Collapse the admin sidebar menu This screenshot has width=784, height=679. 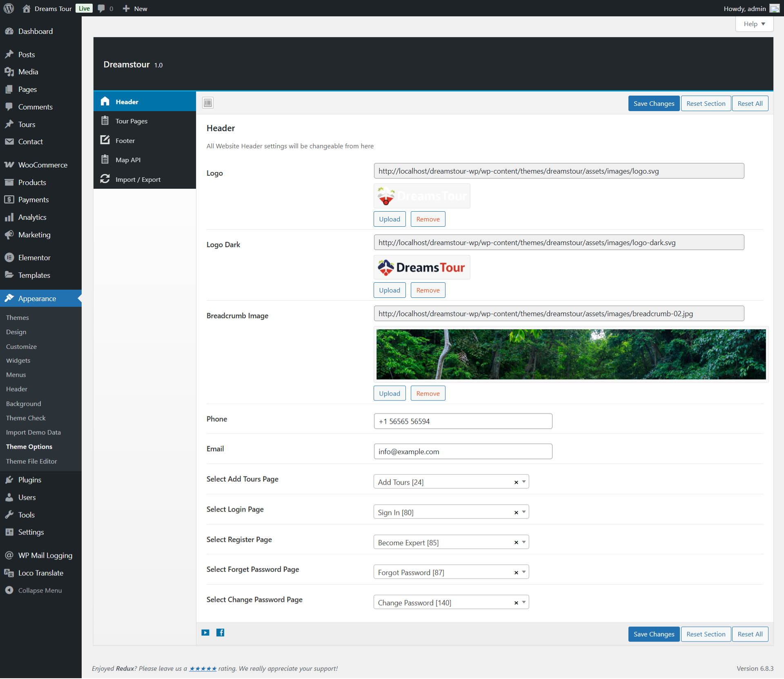tap(40, 590)
